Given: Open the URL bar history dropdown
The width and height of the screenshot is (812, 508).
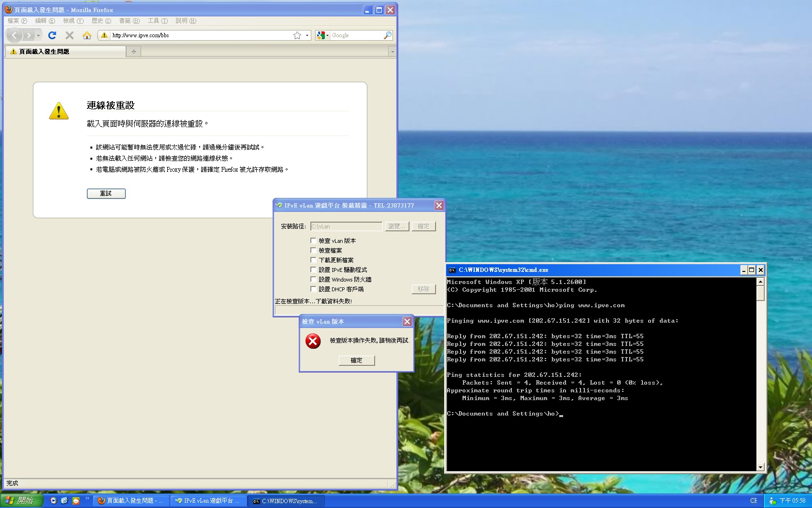Looking at the screenshot, I should (307, 35).
